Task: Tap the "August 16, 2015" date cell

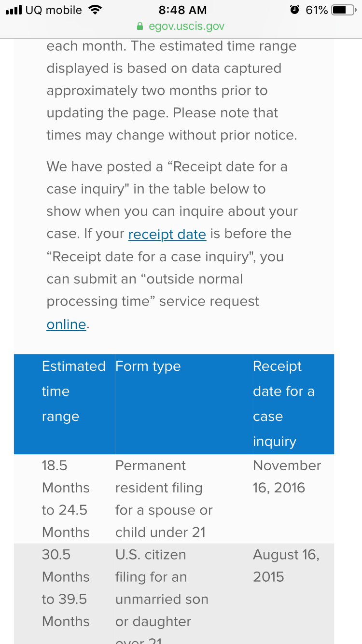Action: pos(286,566)
